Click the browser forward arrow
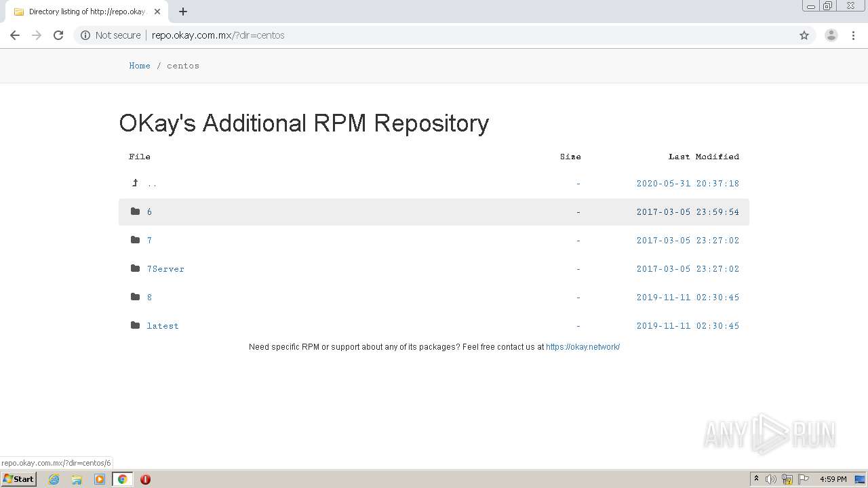Screen dimensions: 868x488 pos(37,35)
